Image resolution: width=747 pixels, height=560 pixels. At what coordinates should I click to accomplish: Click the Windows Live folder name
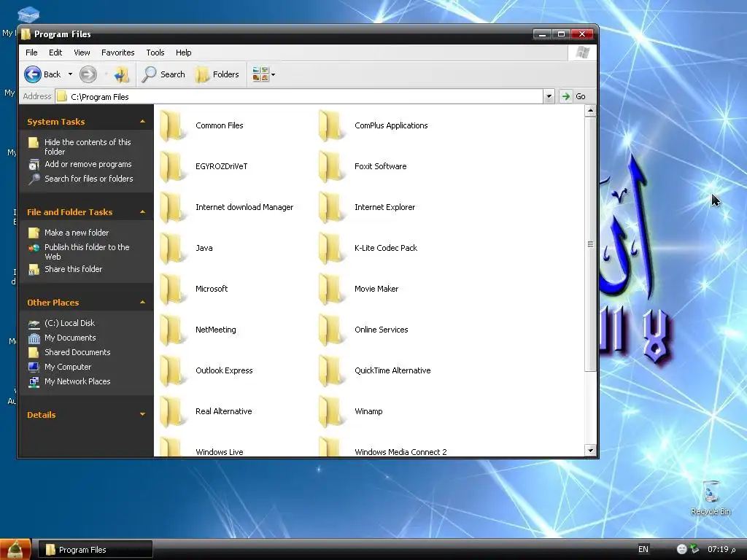point(219,452)
